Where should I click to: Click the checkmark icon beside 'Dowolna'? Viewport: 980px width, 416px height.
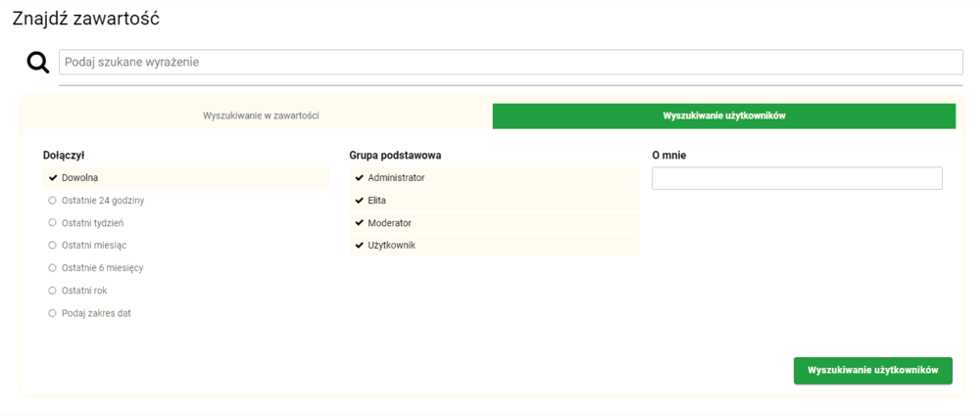pyautogui.click(x=53, y=178)
